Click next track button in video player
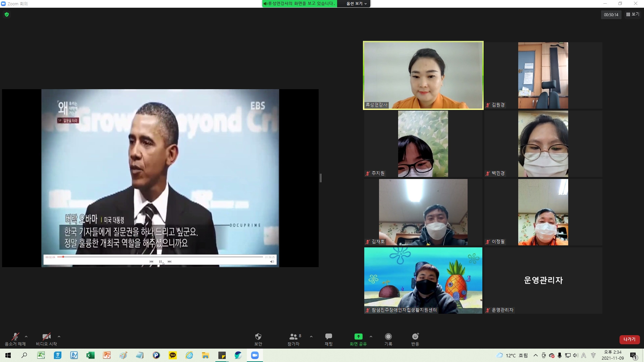The height and width of the screenshot is (362, 644). pyautogui.click(x=169, y=261)
